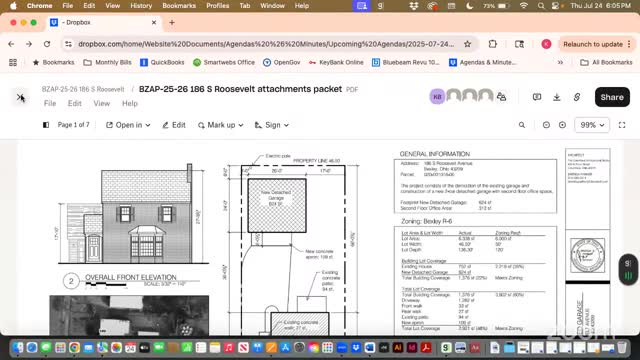Open the media control icon in Chrome toolbar
Screen dimensions: 640x360
pos(519,44)
